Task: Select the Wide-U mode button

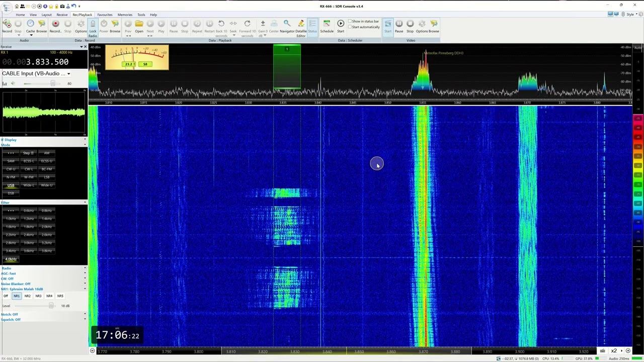Action: 47,185
